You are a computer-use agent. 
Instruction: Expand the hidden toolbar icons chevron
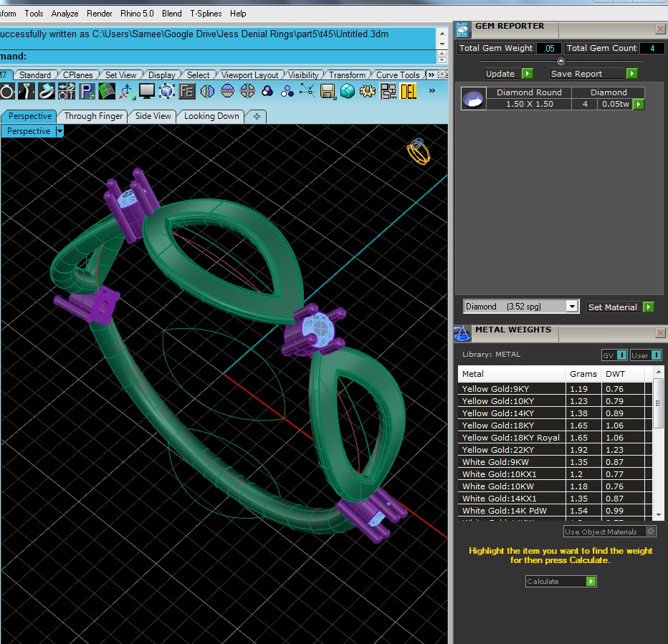pos(432,90)
